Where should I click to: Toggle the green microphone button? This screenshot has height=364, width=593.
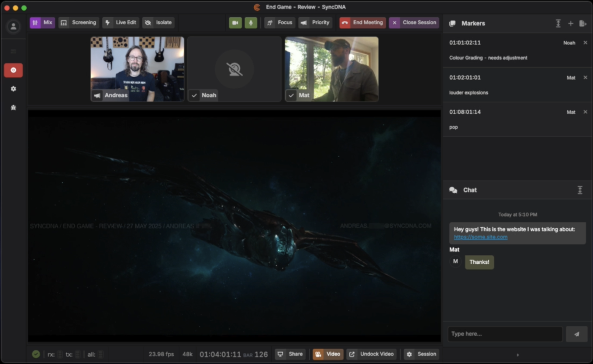point(251,23)
